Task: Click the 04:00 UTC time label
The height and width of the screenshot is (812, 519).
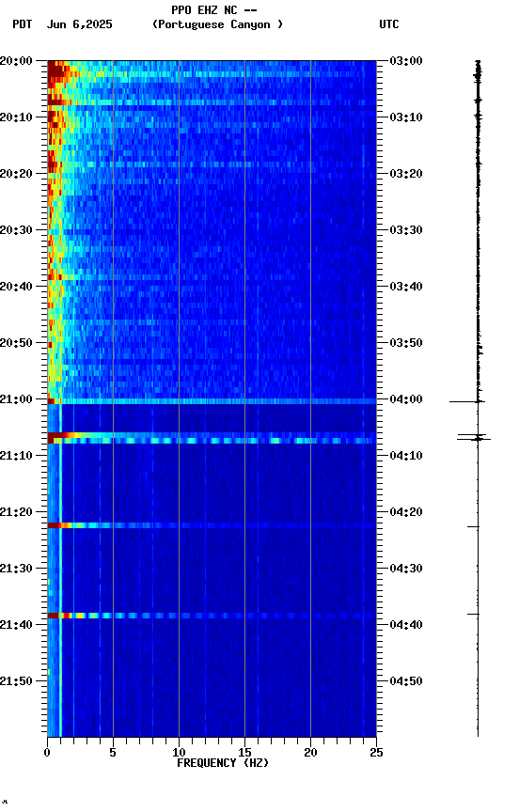Action: tap(406, 399)
